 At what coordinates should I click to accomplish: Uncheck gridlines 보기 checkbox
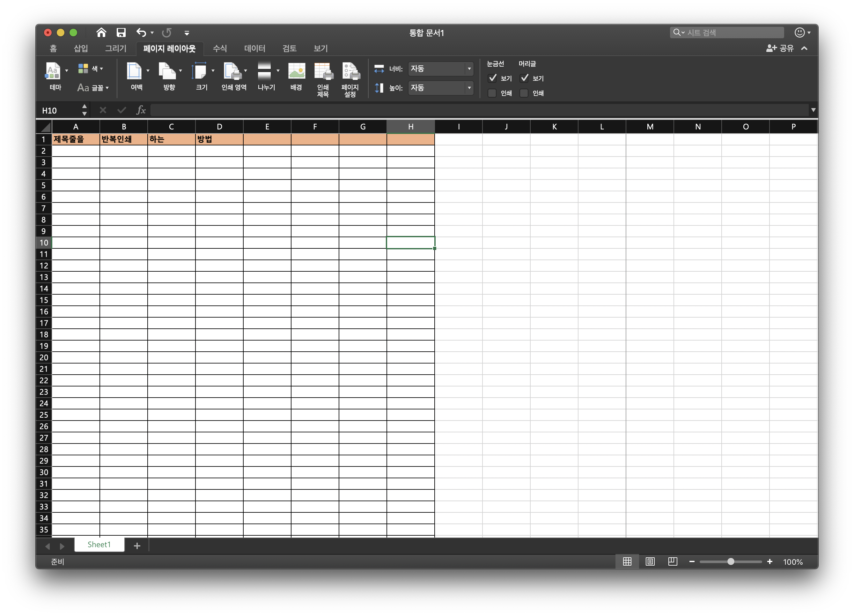[x=492, y=78]
